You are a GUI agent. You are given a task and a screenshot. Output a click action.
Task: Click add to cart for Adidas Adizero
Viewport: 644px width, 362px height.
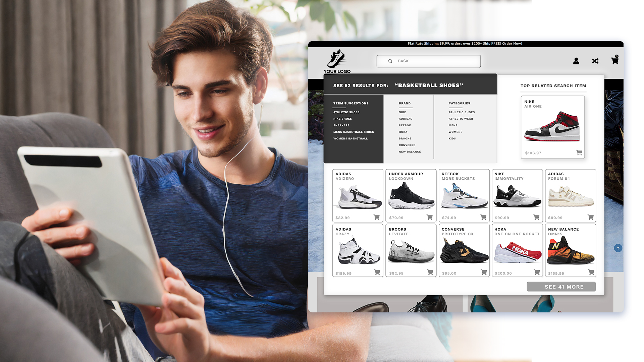pyautogui.click(x=376, y=217)
